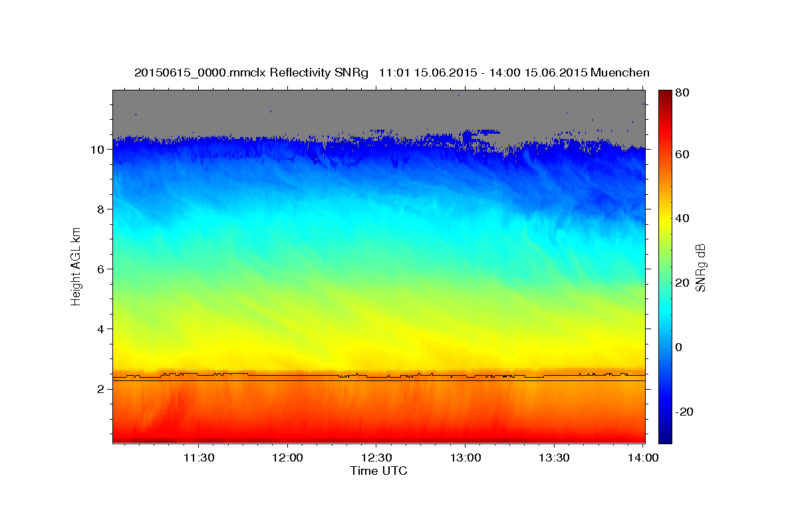
Task: Click the colorbar value 60
Action: pos(682,154)
